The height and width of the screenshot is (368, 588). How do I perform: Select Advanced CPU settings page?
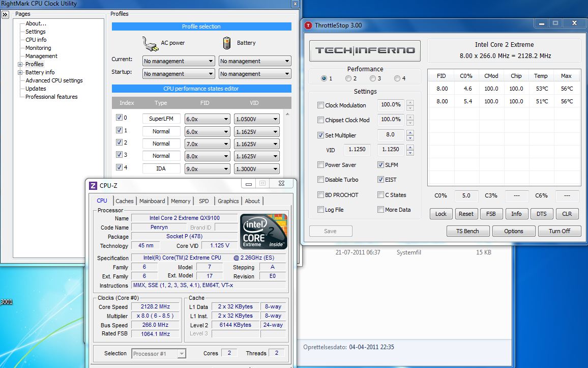[54, 80]
